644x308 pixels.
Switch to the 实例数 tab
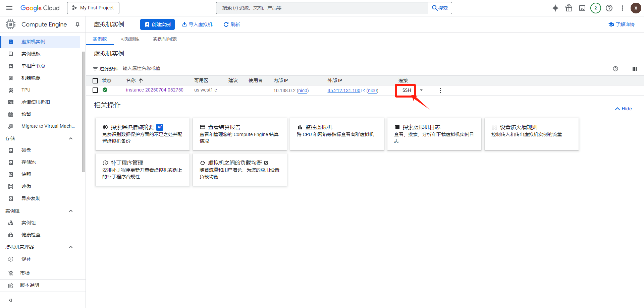pyautogui.click(x=100, y=39)
